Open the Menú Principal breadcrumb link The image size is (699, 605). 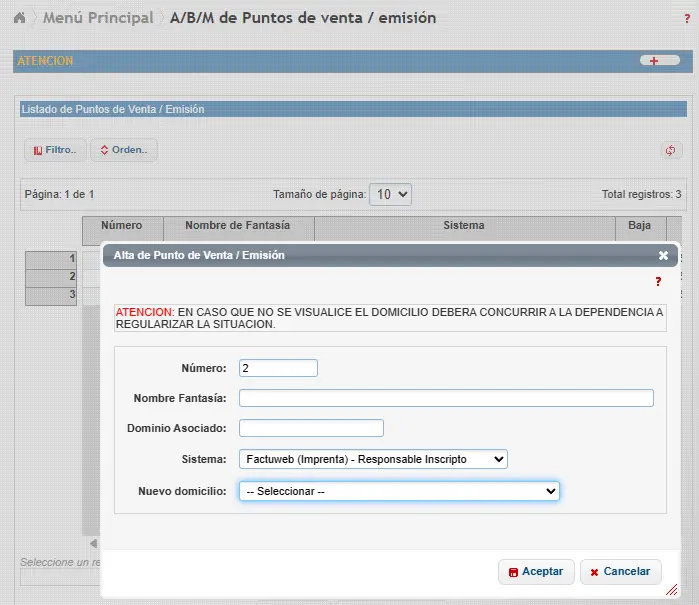(98, 18)
